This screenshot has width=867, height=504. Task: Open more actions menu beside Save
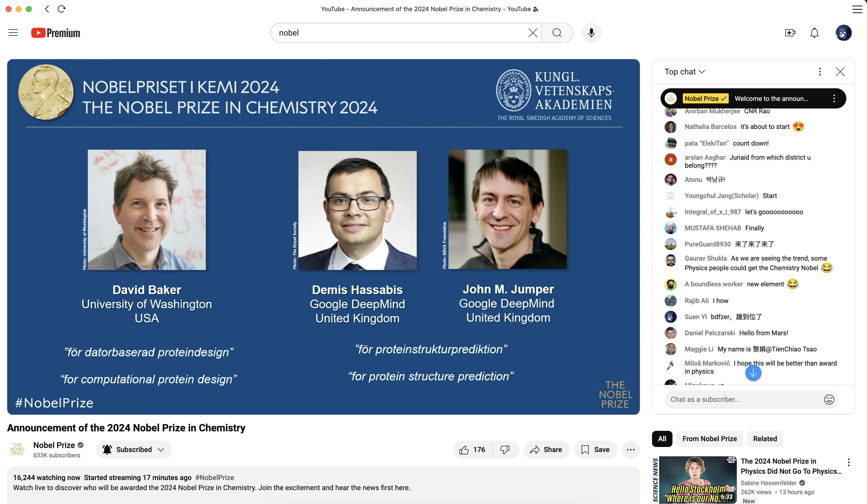630,449
